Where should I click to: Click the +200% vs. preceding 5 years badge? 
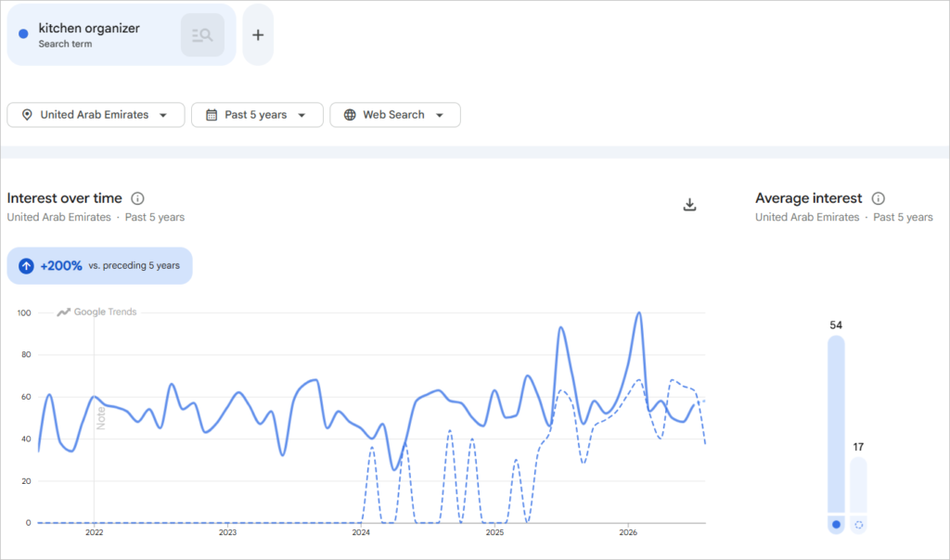click(x=99, y=266)
